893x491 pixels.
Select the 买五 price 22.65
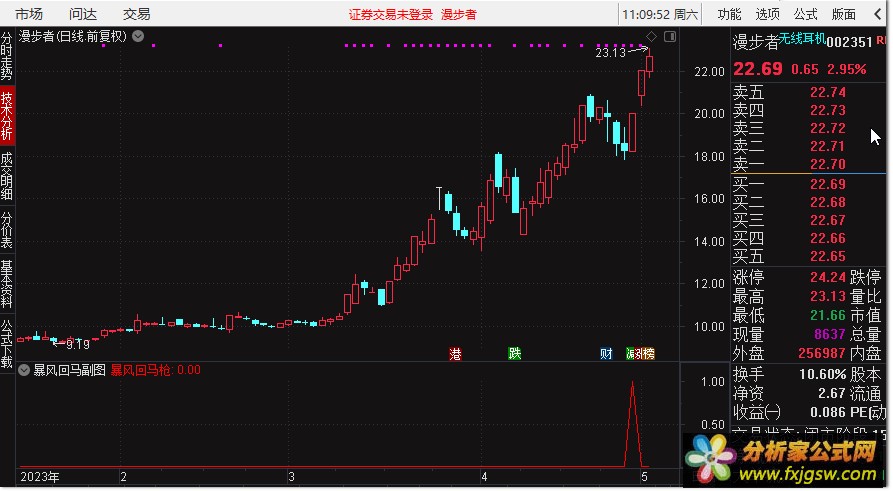tap(828, 256)
